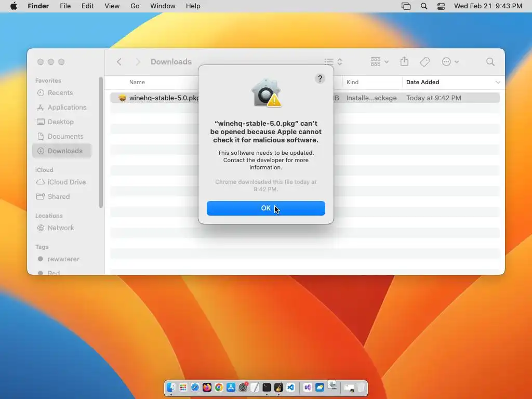Open the Shared folder in the sidebar

coord(62,197)
